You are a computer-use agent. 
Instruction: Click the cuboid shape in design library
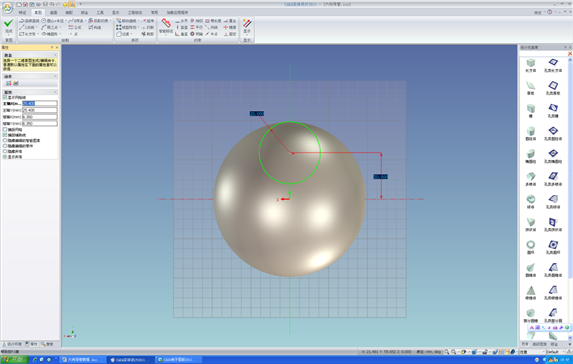coord(531,63)
